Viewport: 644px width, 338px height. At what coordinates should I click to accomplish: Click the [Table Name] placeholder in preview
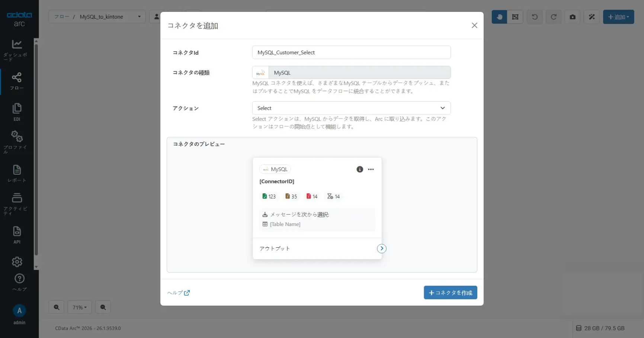pyautogui.click(x=285, y=224)
